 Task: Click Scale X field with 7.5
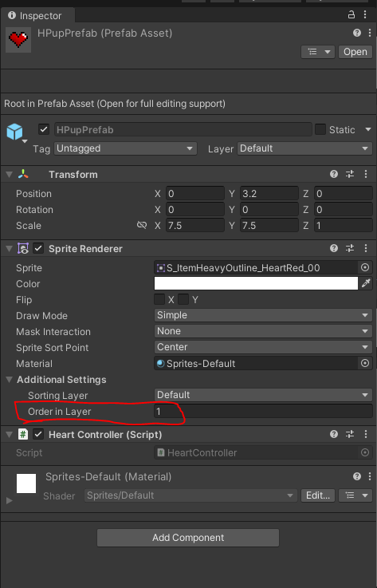click(194, 225)
